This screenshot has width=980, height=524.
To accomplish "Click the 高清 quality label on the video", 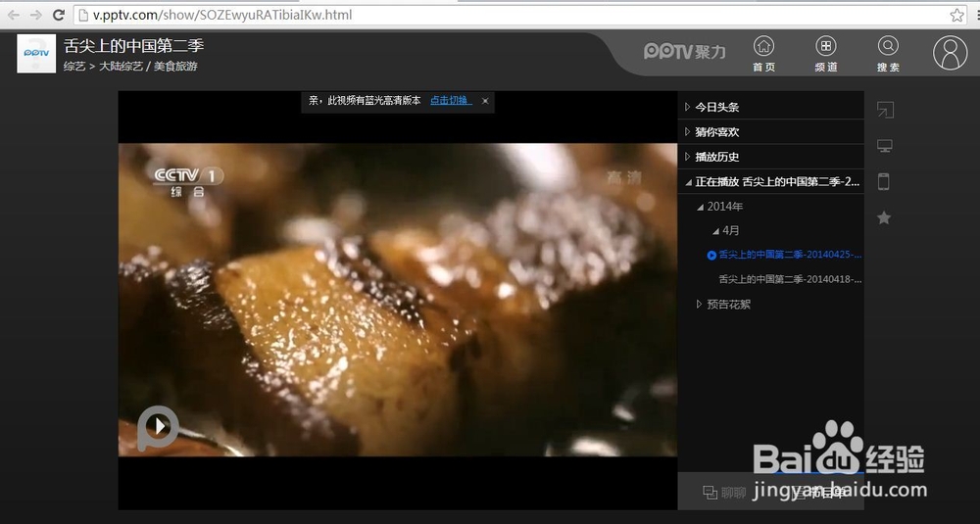I will pyautogui.click(x=623, y=178).
